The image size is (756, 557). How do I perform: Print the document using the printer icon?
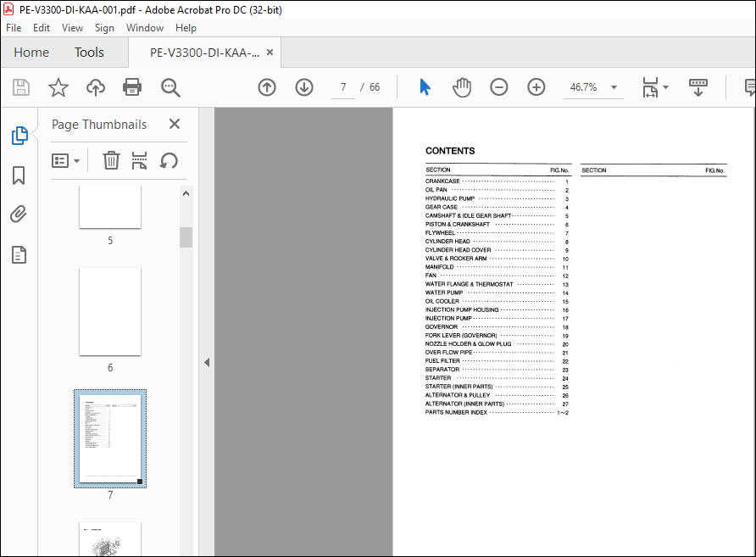(x=132, y=87)
